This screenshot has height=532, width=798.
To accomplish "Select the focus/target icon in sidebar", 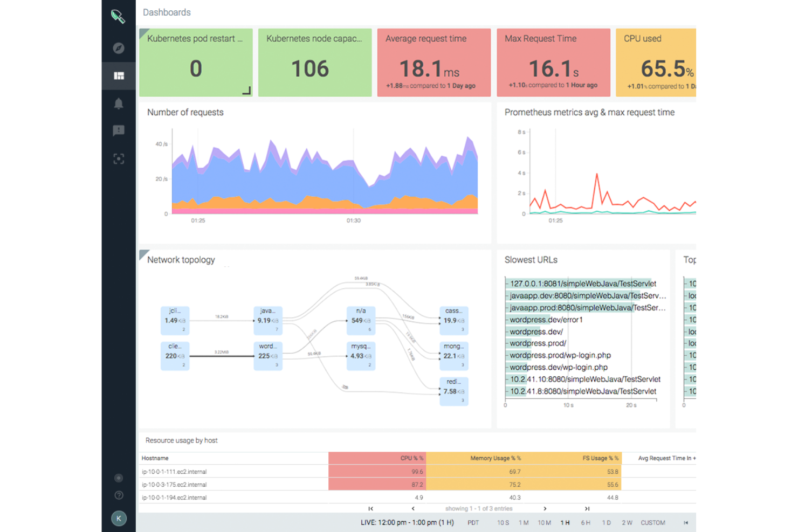I will pyautogui.click(x=119, y=158).
